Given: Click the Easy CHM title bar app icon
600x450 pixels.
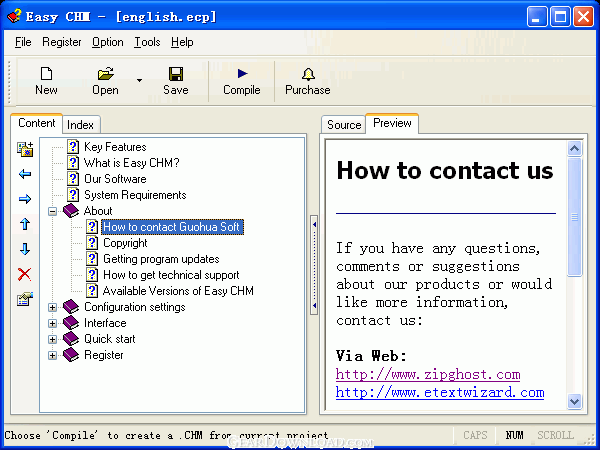Looking at the screenshot, I should 14,16.
